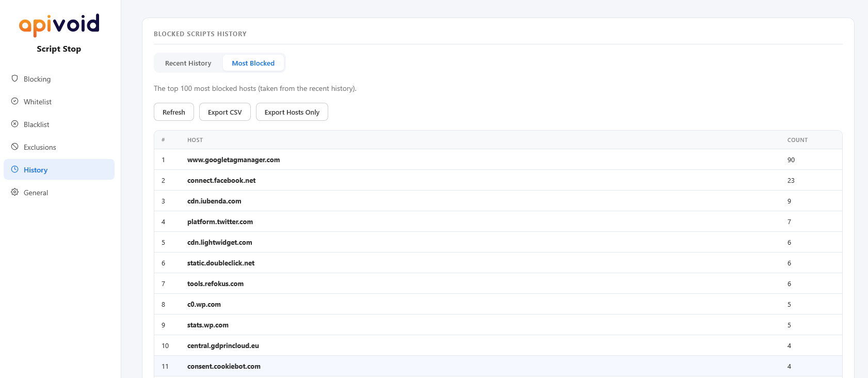Select host tools.refokus.com
Viewport: 868px width, 378px height.
click(215, 283)
